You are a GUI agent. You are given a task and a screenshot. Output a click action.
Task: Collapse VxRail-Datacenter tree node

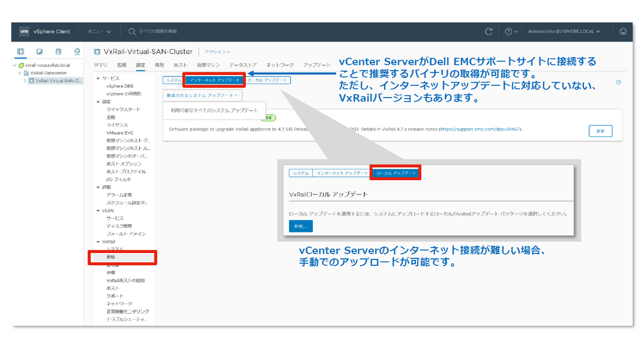pyautogui.click(x=19, y=73)
